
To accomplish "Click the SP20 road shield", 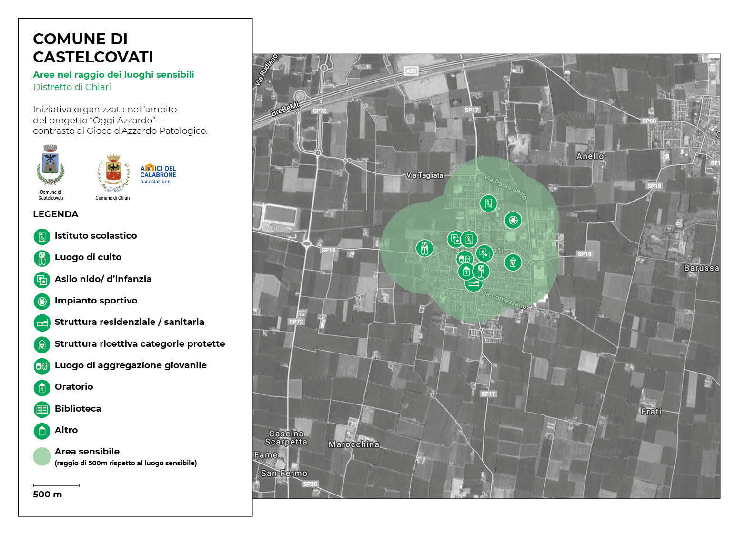I will coord(310,484).
